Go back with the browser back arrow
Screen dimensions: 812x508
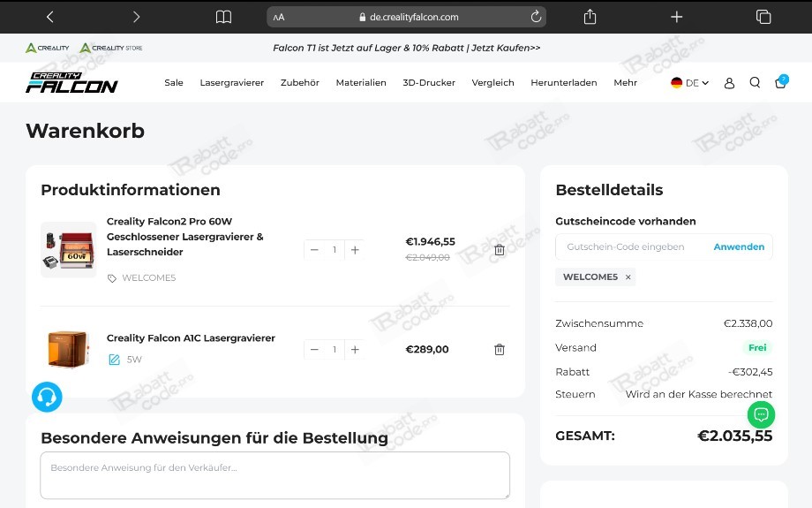point(49,17)
